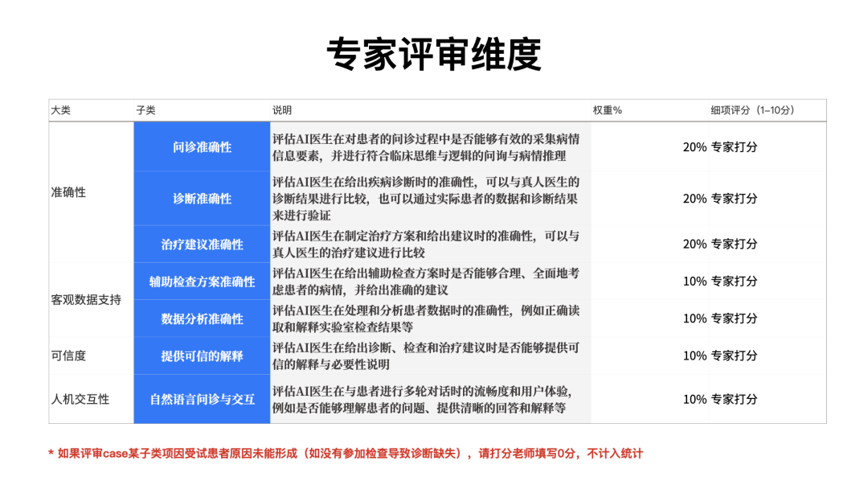Click the slide title 专家评审维度
Image resolution: width=868 pixels, height=489 pixels.
click(x=433, y=55)
